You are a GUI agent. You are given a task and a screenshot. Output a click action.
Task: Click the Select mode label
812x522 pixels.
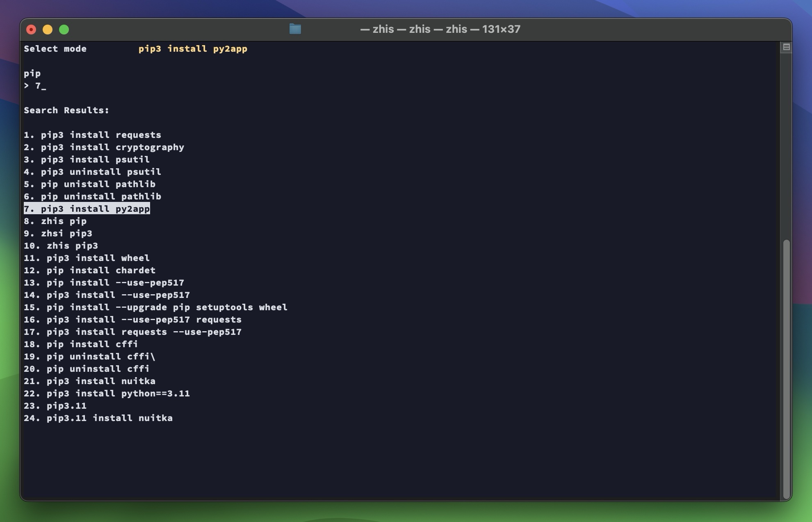tap(55, 49)
